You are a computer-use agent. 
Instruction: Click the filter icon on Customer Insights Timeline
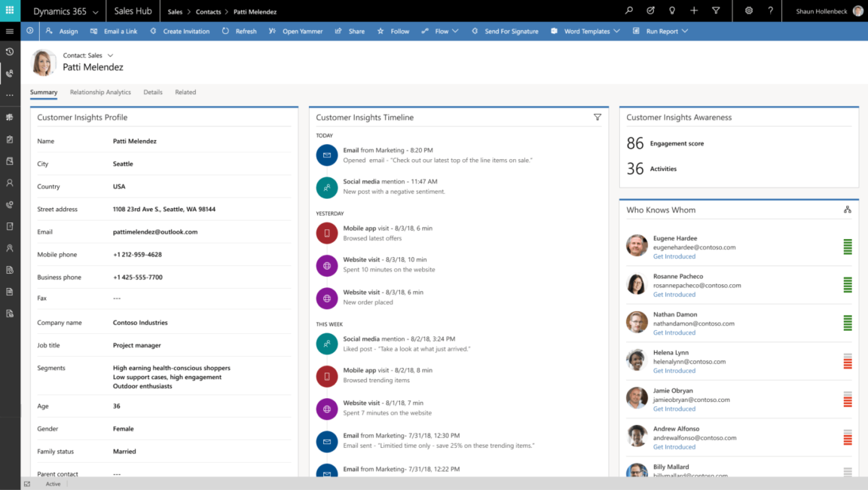click(x=598, y=118)
